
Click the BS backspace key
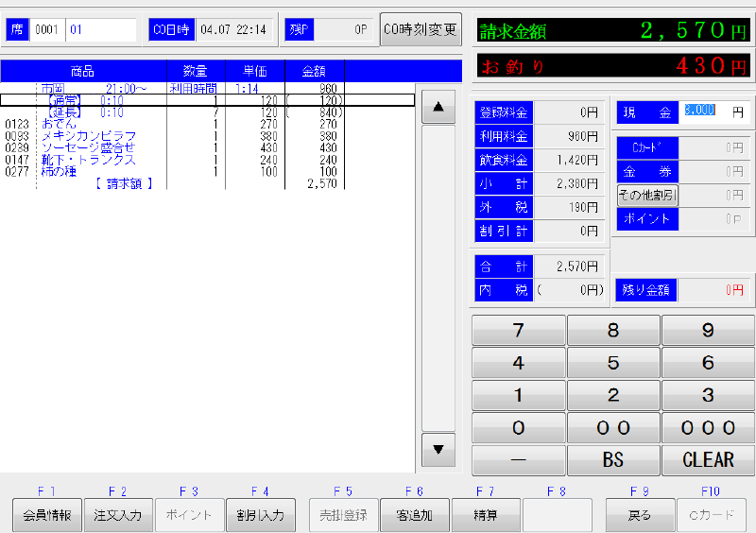(613, 460)
